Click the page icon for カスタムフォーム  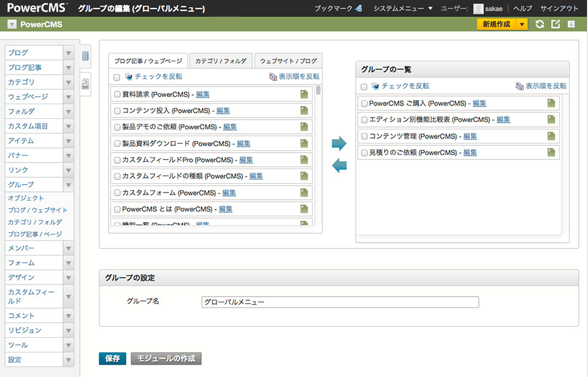(x=304, y=192)
